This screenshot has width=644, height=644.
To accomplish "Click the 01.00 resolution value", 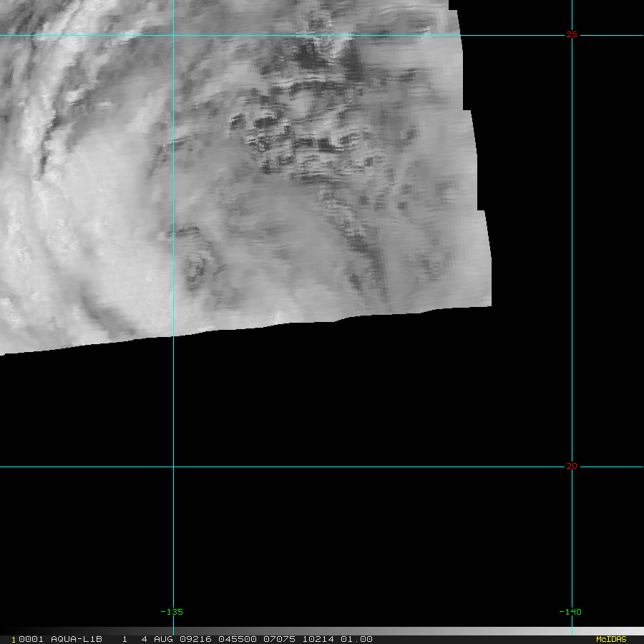I will [x=356, y=639].
